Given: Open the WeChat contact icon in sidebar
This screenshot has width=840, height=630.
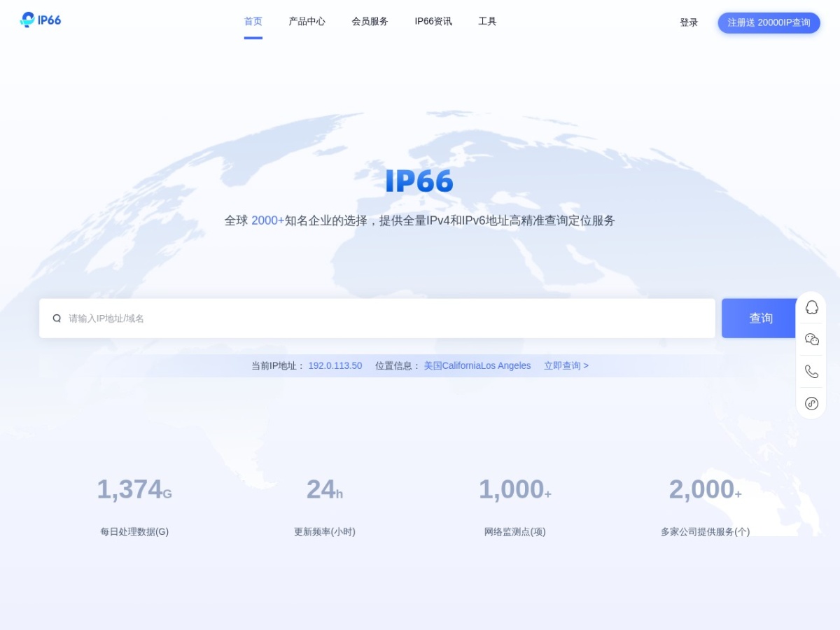Looking at the screenshot, I should (x=811, y=339).
